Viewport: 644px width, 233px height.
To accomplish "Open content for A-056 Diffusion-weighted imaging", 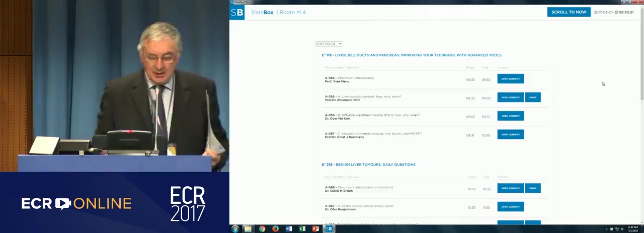I will [511, 116].
